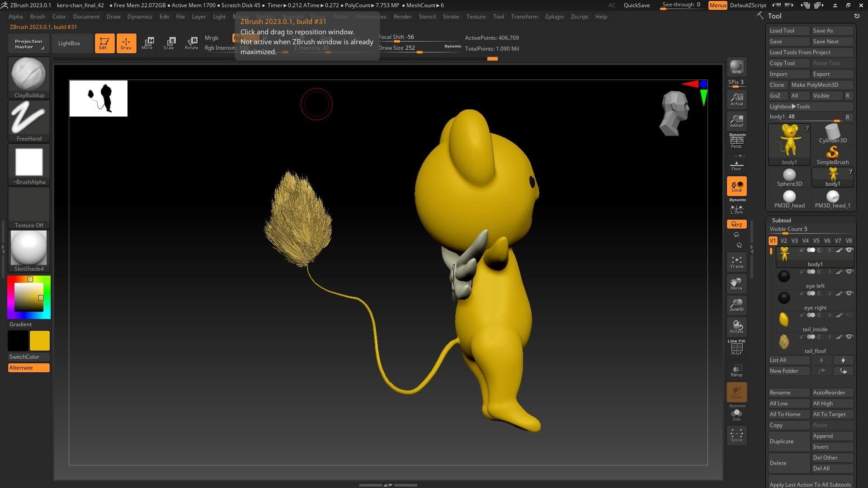Open the Stroke menu
The width and height of the screenshot is (868, 488).
click(450, 17)
